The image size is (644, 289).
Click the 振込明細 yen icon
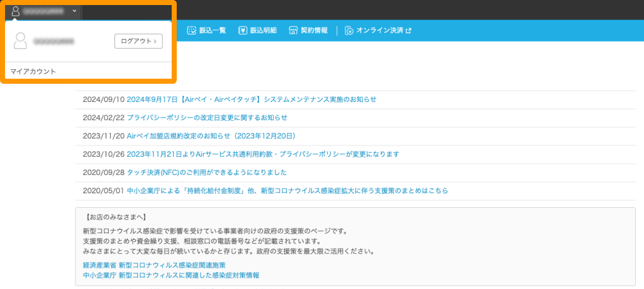click(x=242, y=30)
